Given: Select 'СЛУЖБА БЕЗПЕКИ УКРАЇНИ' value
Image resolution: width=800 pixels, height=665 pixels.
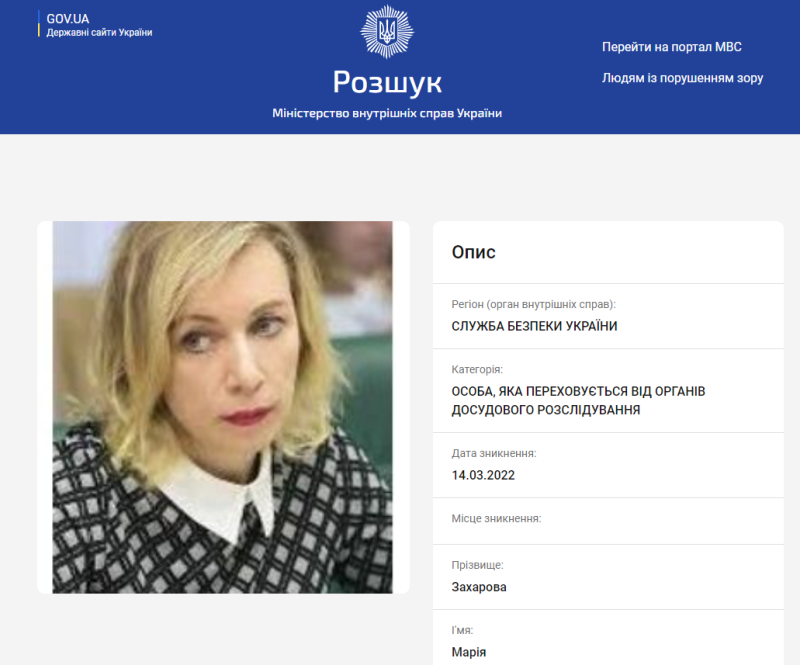Looking at the screenshot, I should click(x=534, y=326).
